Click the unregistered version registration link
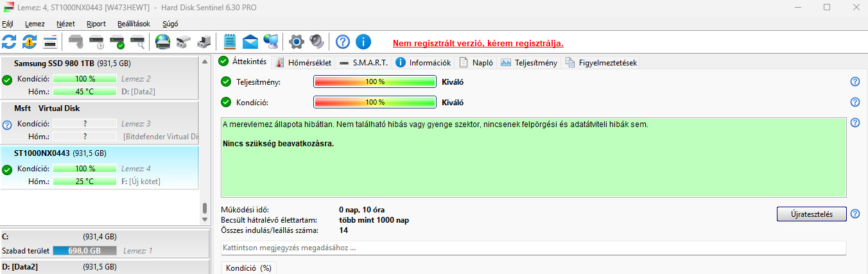Screen dimensions: 868x274 click(x=478, y=43)
